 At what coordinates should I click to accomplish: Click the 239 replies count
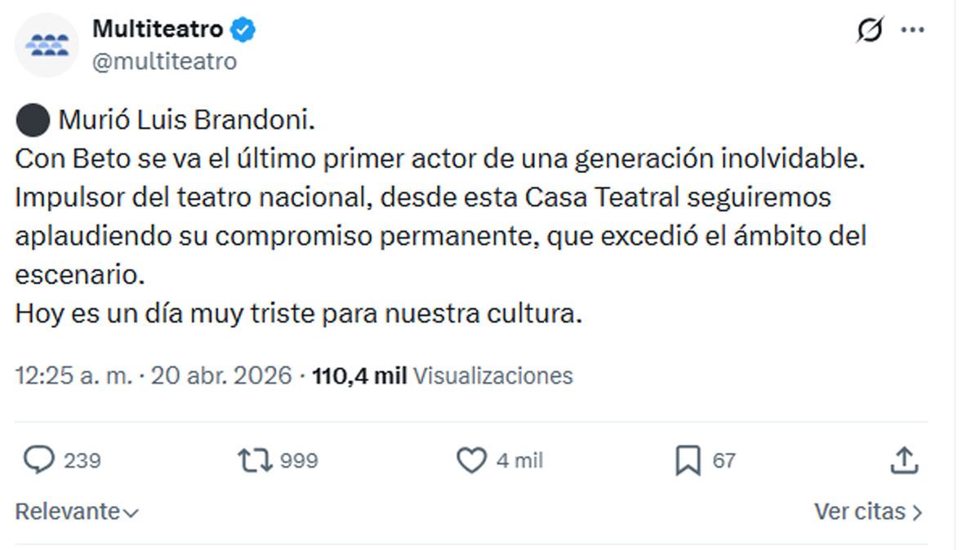[82, 461]
